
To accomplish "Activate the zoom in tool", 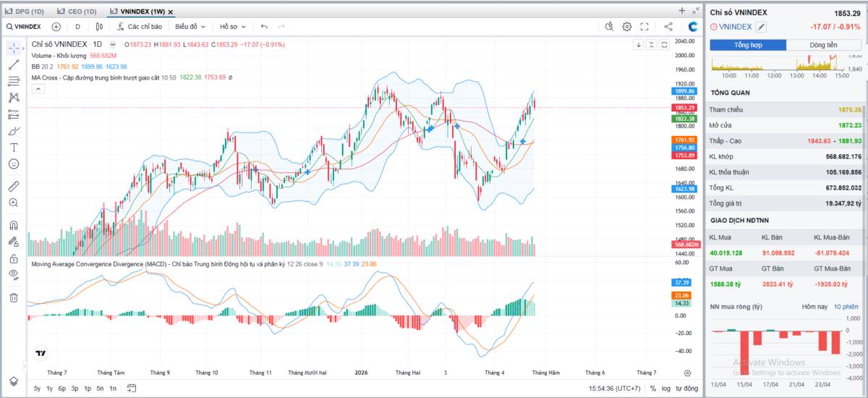I will click(14, 203).
